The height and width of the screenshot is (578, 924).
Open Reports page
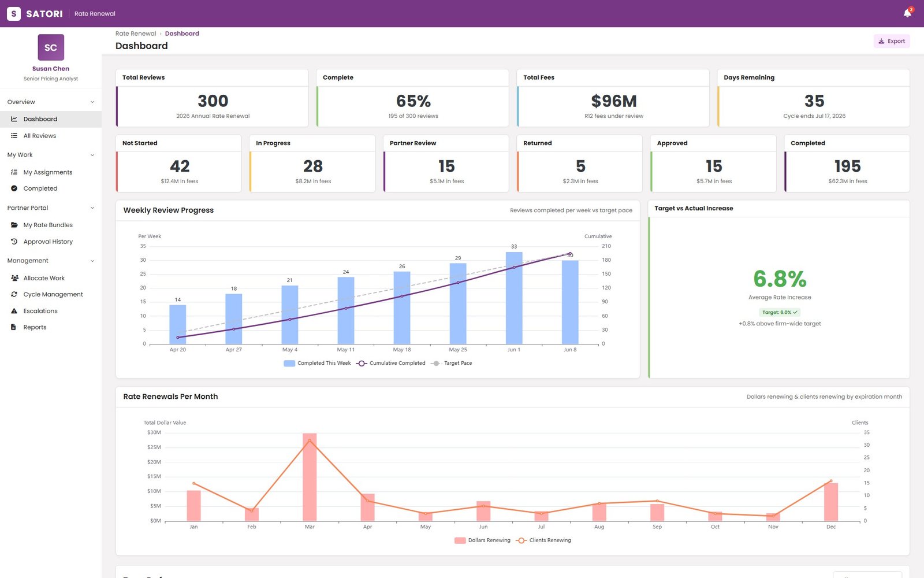pos(51,327)
